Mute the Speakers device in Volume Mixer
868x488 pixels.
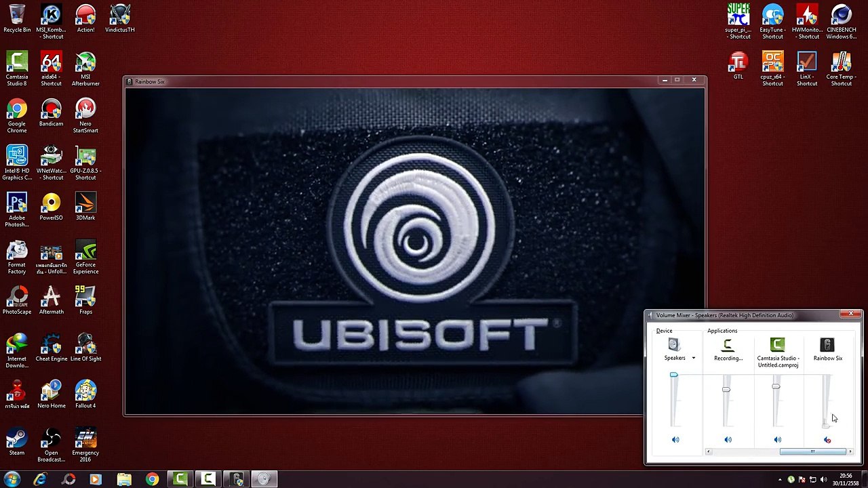[x=675, y=440]
